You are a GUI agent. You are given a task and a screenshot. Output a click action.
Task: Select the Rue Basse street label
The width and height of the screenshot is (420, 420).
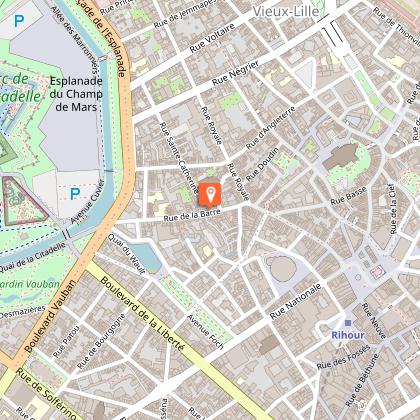click(349, 196)
